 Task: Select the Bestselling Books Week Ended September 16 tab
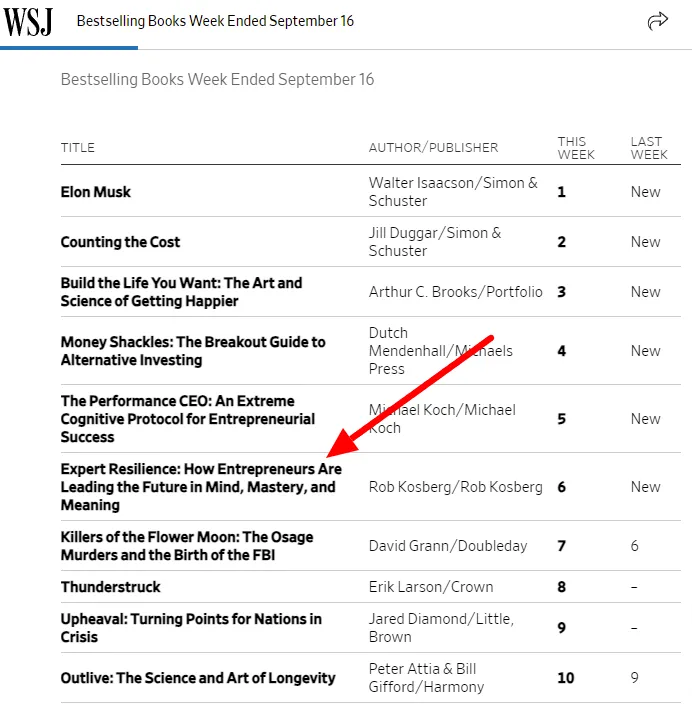[215, 21]
